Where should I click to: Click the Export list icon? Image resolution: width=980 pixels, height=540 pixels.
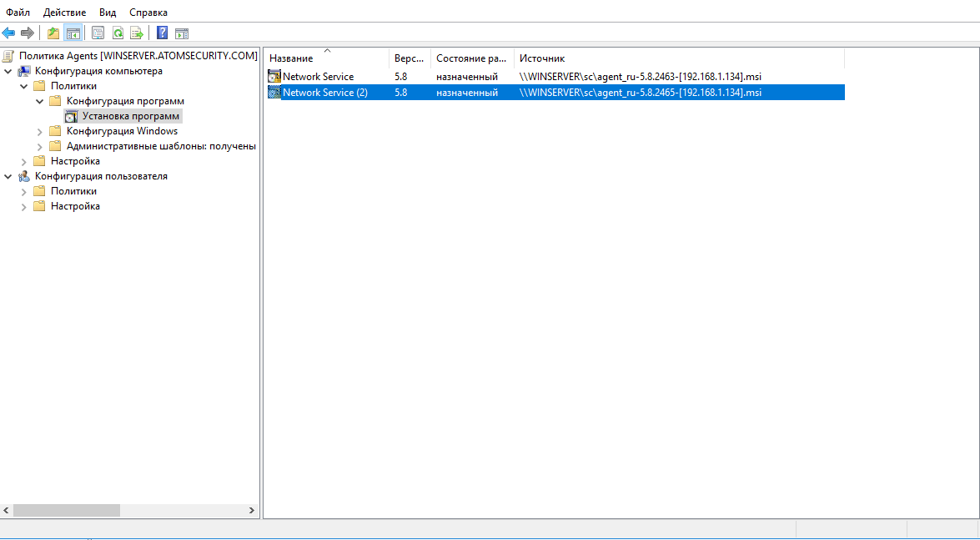(x=137, y=33)
